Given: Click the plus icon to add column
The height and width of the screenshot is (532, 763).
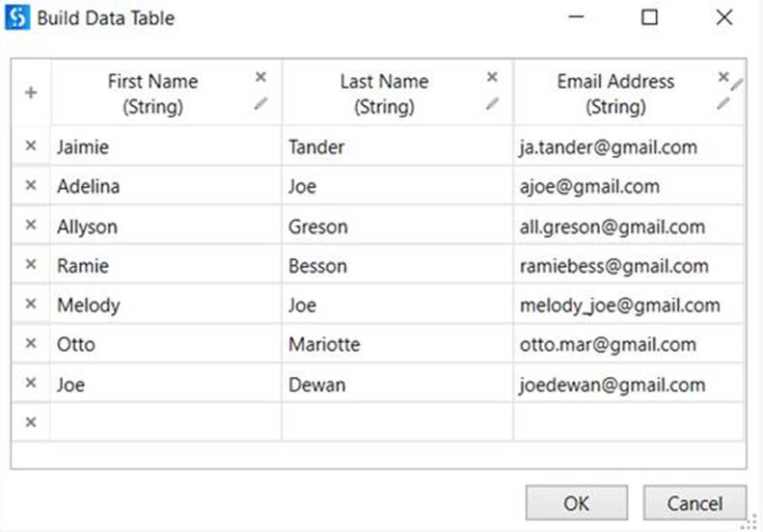Looking at the screenshot, I should tap(31, 93).
